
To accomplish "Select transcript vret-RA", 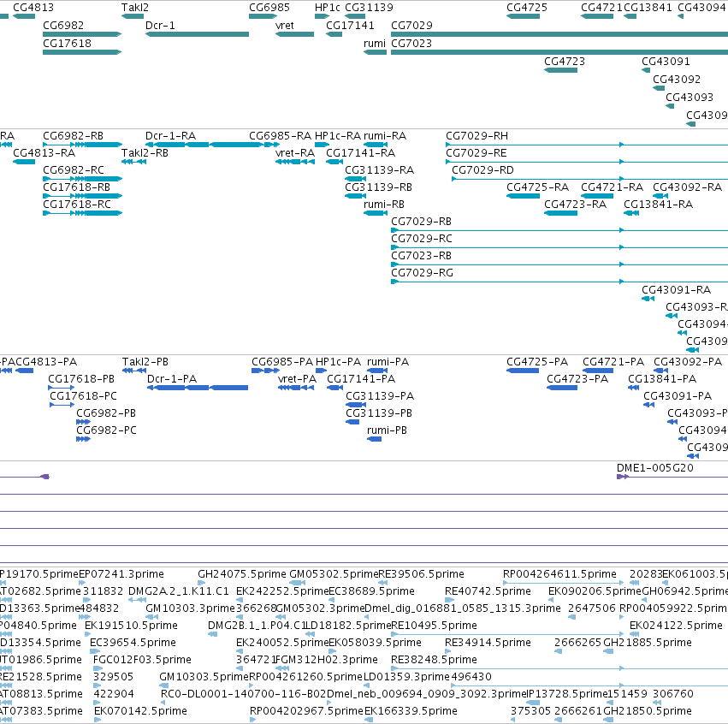I will (295, 153).
